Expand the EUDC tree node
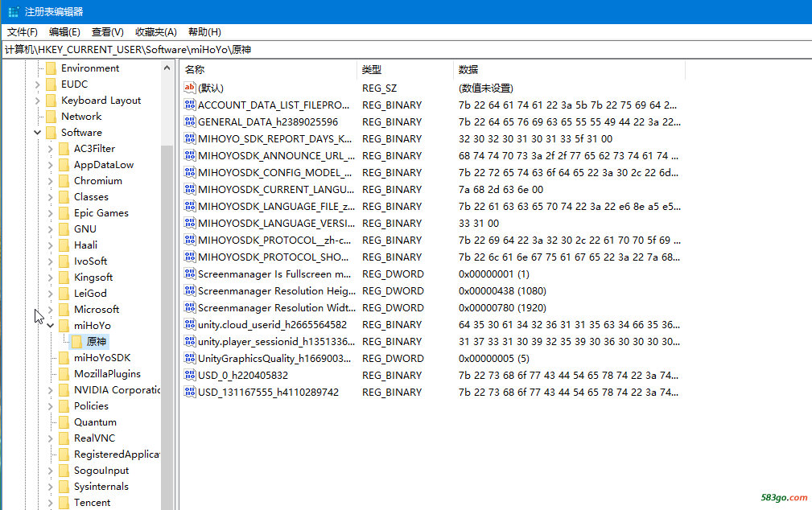812x510 pixels. click(x=37, y=84)
